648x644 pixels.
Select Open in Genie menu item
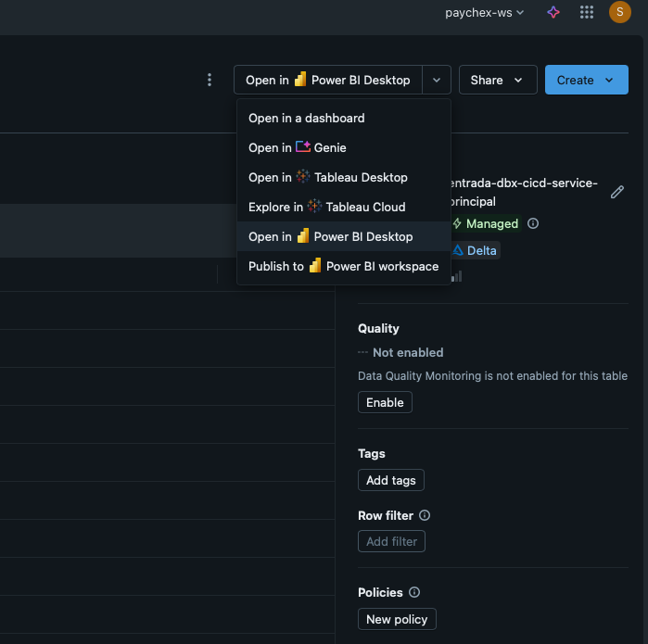click(297, 147)
